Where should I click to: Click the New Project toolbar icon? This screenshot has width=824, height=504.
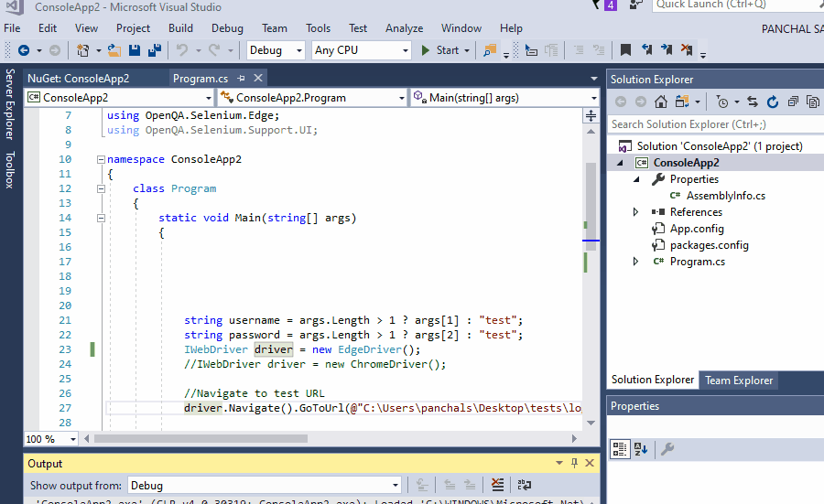[82, 50]
